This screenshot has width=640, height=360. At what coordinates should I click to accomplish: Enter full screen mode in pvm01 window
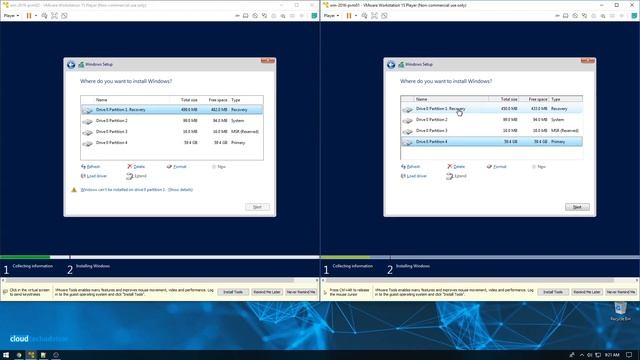click(374, 16)
